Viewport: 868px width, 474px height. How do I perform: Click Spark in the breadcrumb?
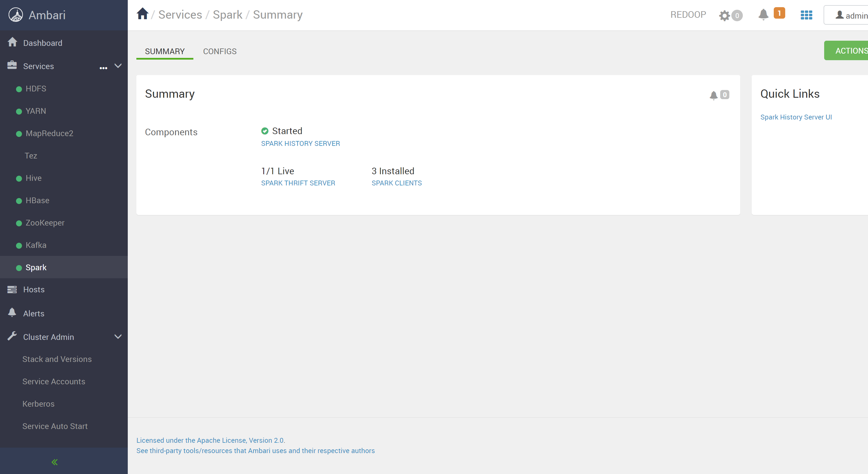tap(227, 15)
